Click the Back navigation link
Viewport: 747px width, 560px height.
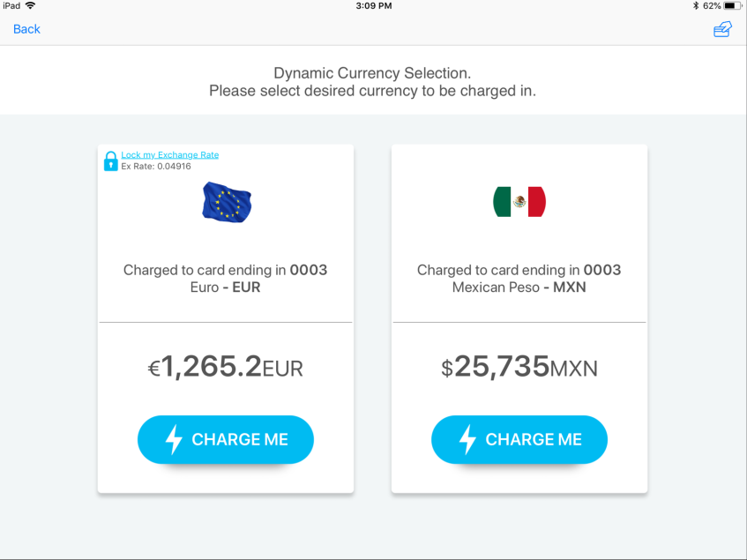(x=26, y=29)
